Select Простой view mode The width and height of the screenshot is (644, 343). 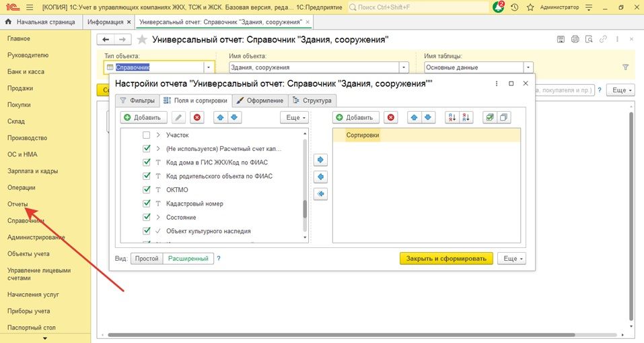point(146,258)
